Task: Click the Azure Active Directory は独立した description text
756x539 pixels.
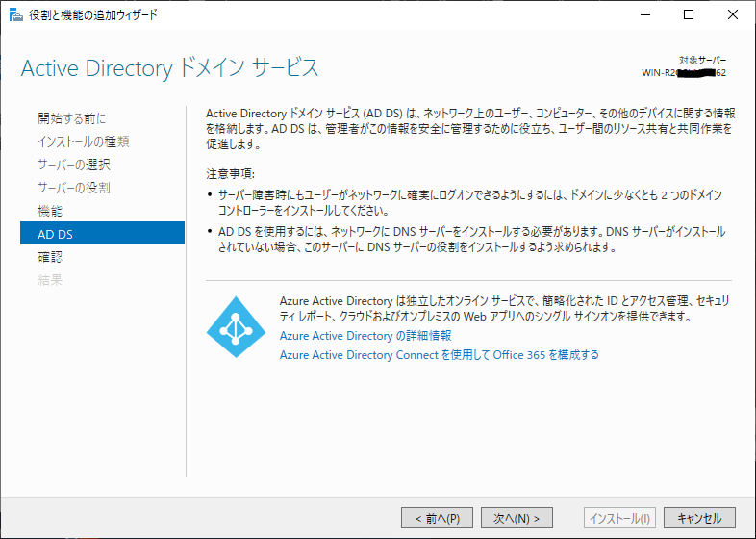Action: (x=504, y=308)
